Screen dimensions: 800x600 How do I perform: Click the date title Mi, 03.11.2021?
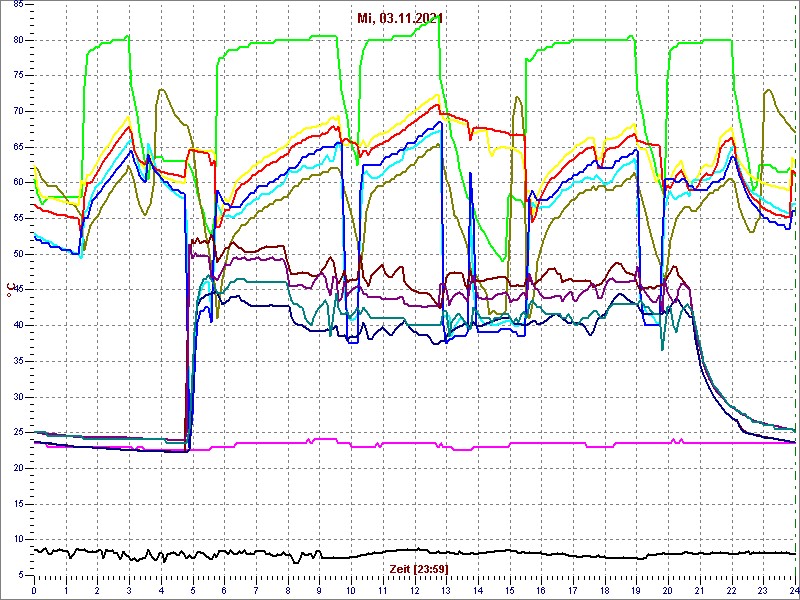click(x=403, y=18)
